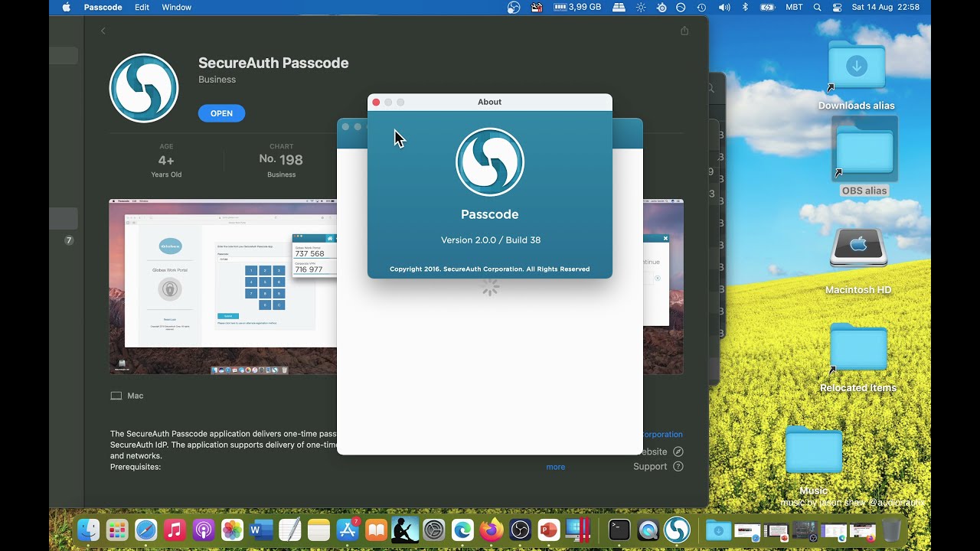Click the date and time in menu bar

coord(886,7)
